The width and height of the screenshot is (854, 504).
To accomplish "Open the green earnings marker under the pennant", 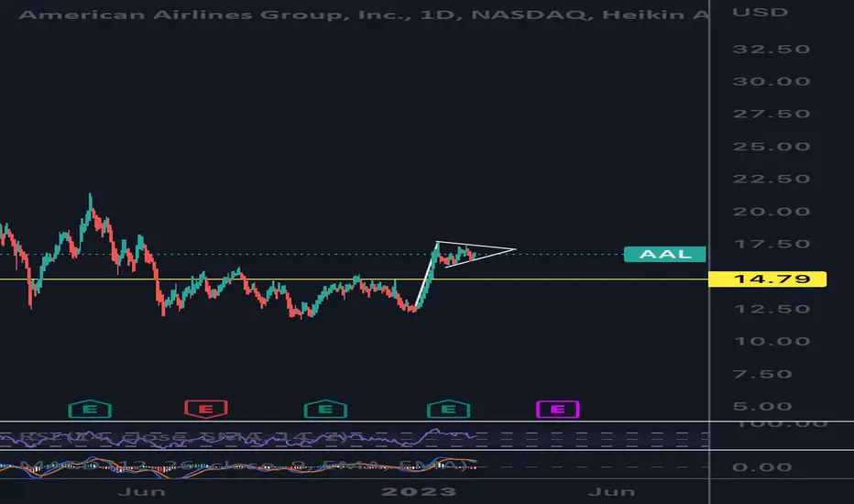I will pos(448,410).
